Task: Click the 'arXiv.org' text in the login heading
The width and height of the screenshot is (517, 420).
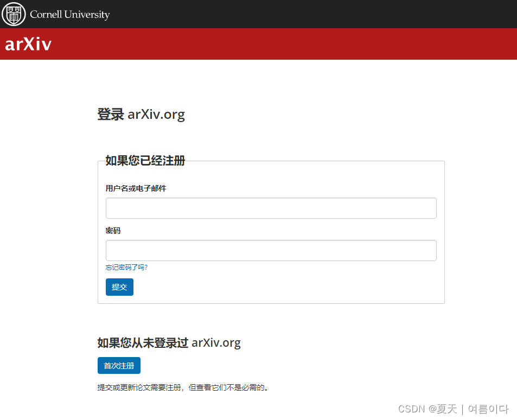Action: (156, 114)
